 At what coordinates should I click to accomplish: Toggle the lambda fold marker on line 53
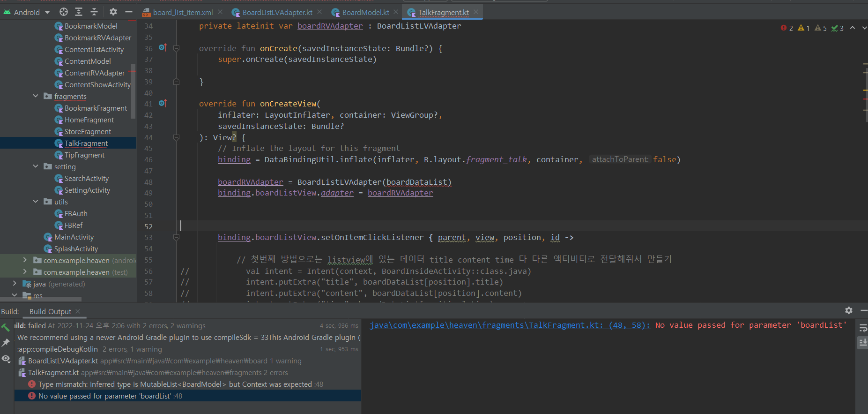tap(176, 238)
